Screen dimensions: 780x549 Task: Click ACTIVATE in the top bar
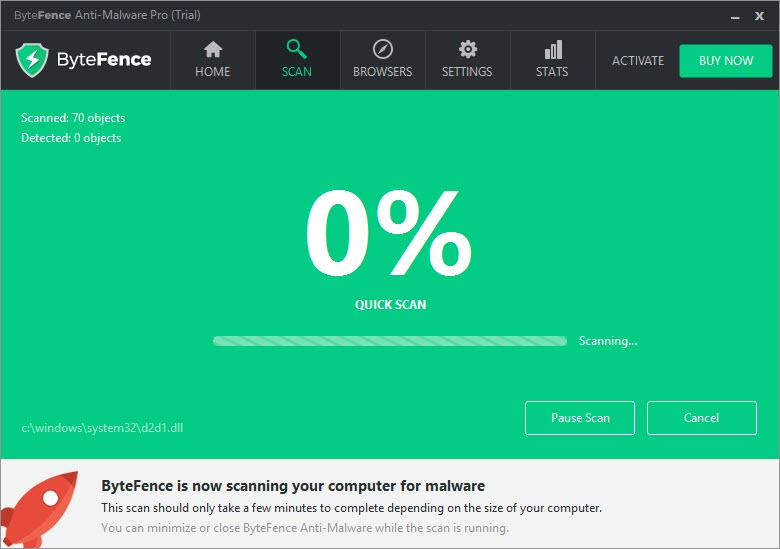638,61
